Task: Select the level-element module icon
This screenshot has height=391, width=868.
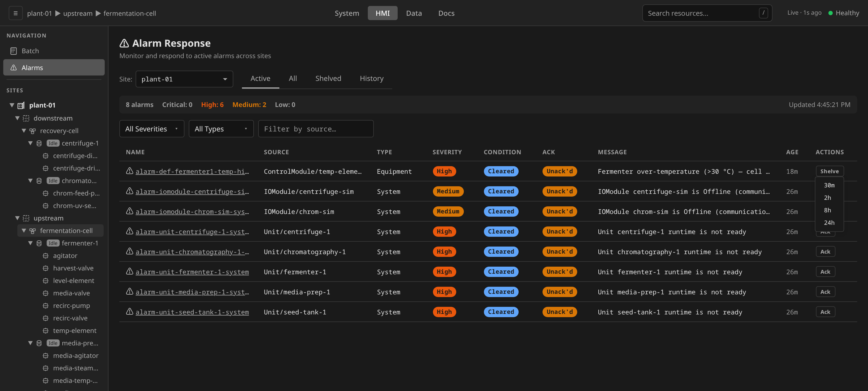Action: [46, 280]
